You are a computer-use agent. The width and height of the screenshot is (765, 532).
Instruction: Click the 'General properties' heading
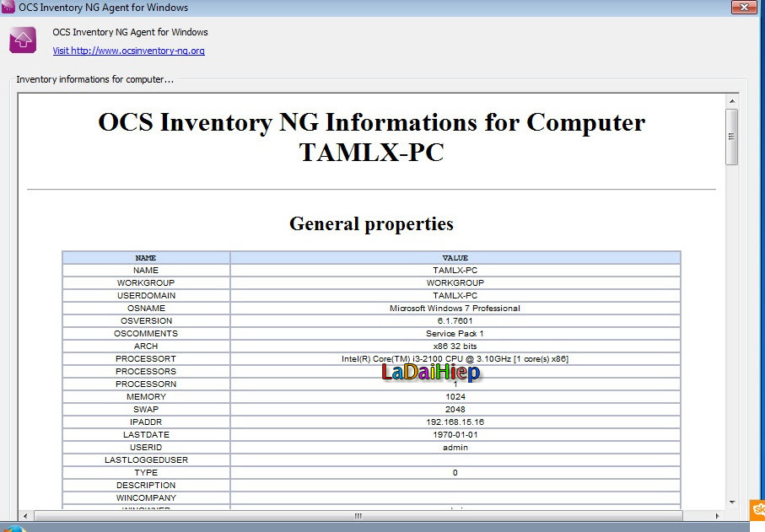pyautogui.click(x=371, y=223)
